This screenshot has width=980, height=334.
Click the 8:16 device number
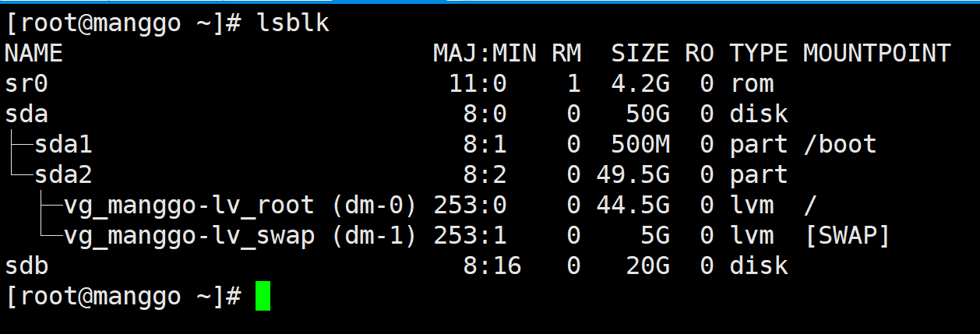point(492,266)
